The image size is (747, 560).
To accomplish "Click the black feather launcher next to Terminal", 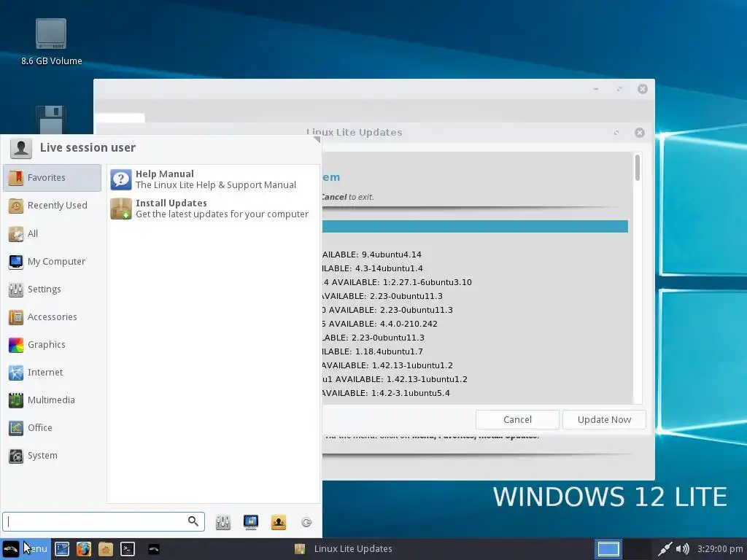I will coord(153,549).
